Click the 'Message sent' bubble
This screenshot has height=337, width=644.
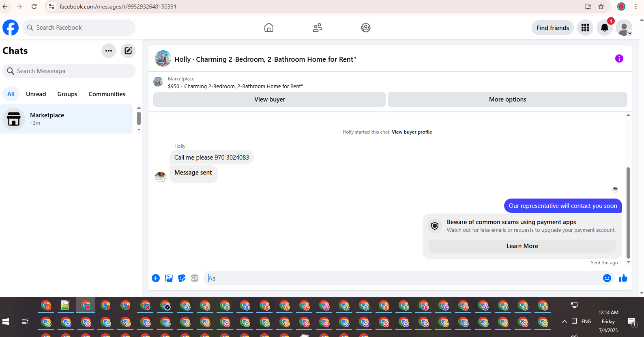(193, 174)
